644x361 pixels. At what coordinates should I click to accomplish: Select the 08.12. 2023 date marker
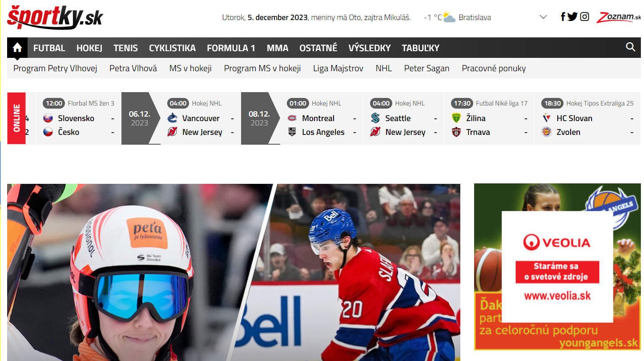pos(259,118)
